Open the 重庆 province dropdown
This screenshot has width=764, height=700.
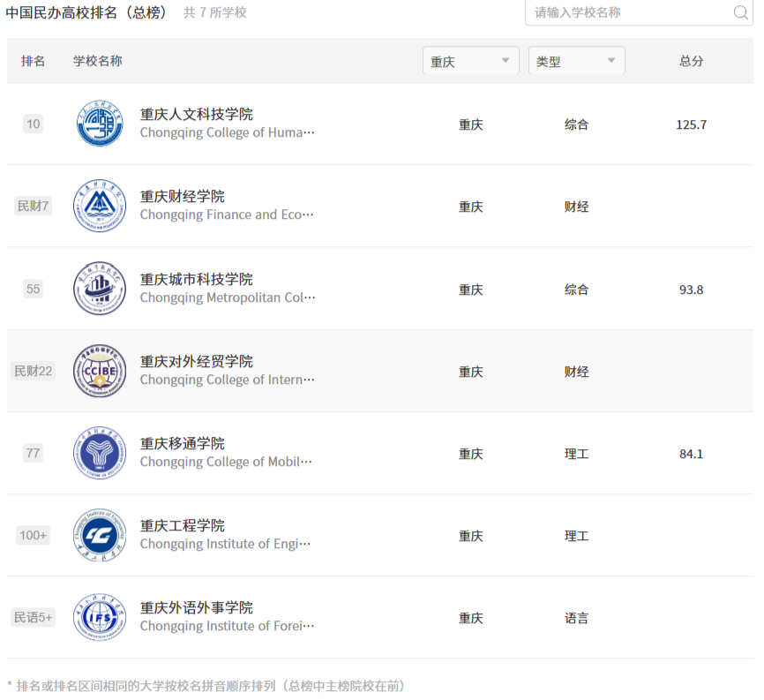(471, 60)
